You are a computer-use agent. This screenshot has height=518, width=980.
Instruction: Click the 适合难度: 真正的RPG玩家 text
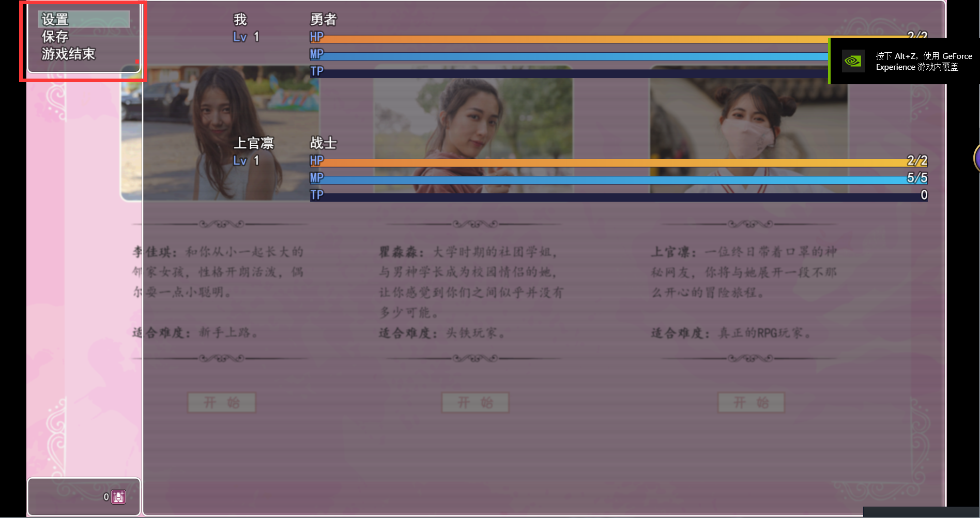coord(731,332)
